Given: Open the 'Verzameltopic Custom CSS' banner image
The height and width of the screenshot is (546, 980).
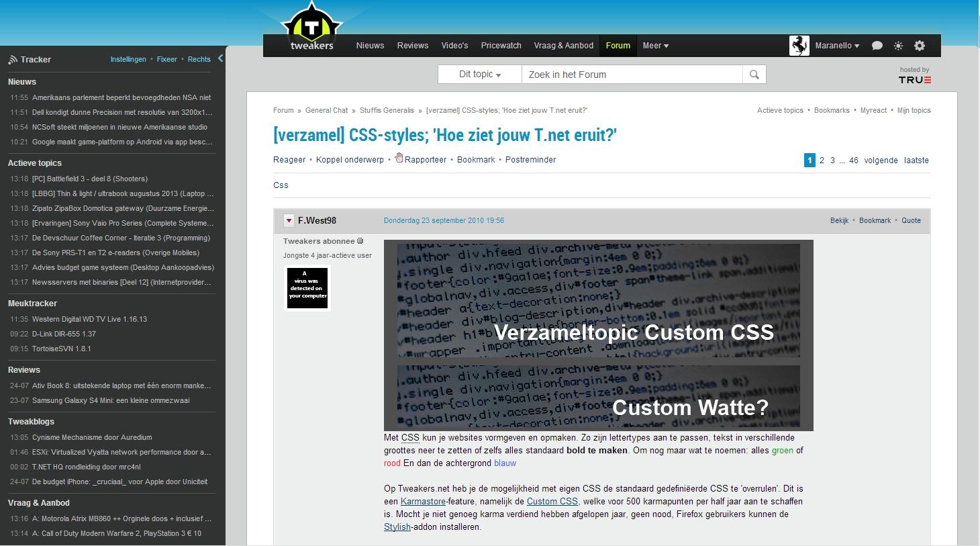Looking at the screenshot, I should coord(599,300).
